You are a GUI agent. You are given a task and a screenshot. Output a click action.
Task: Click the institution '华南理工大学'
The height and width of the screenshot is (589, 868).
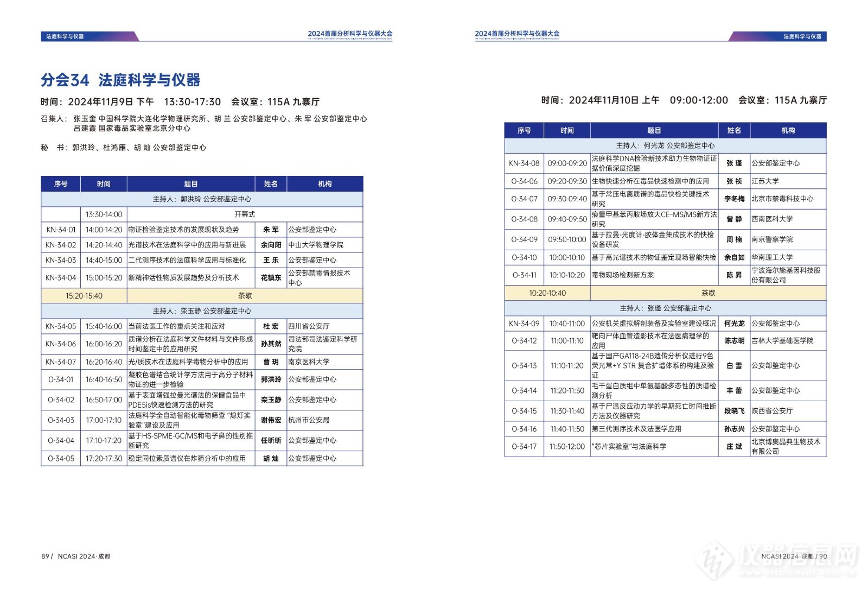click(772, 257)
